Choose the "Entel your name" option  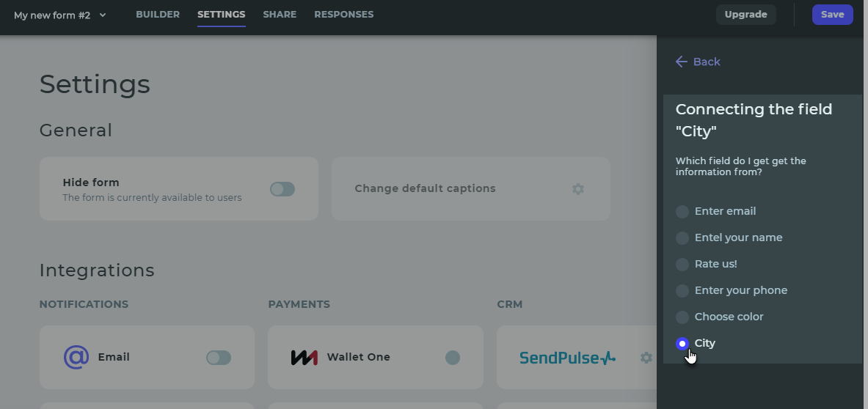tap(682, 238)
